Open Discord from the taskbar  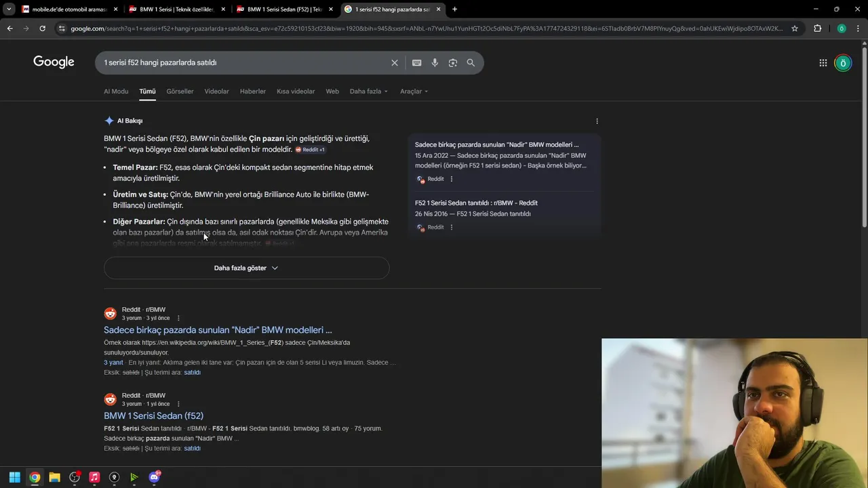(x=154, y=477)
